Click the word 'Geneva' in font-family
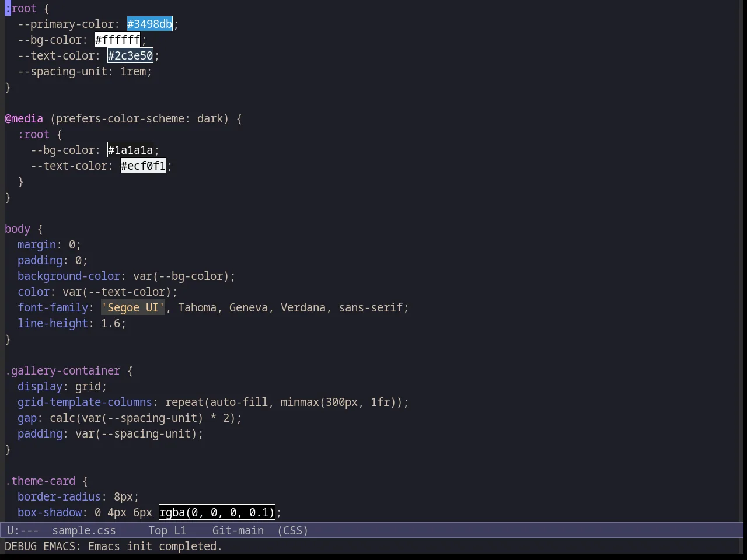The width and height of the screenshot is (747, 560). coord(249,307)
